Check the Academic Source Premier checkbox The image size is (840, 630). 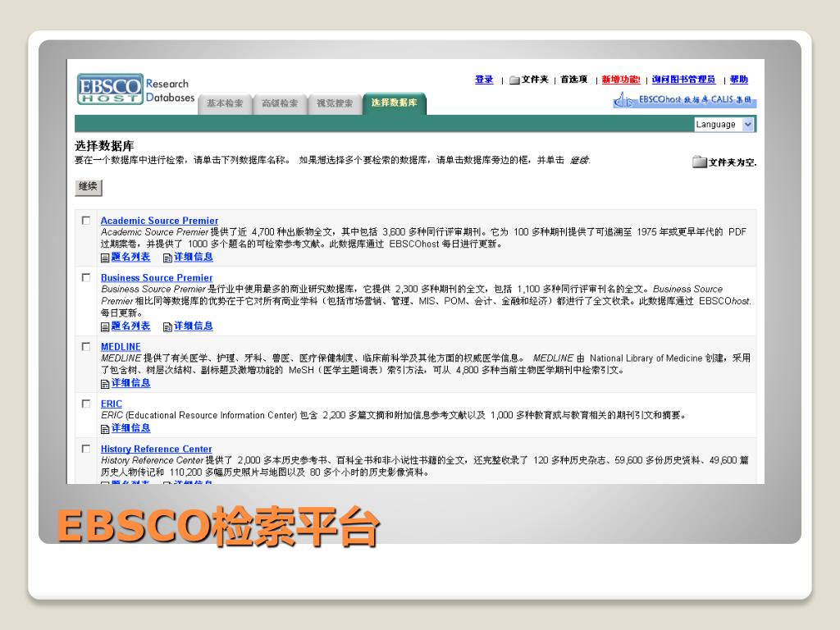pyautogui.click(x=85, y=220)
